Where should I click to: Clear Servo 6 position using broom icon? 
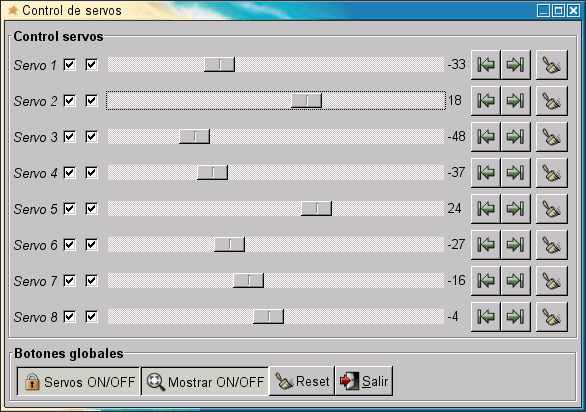pos(552,245)
